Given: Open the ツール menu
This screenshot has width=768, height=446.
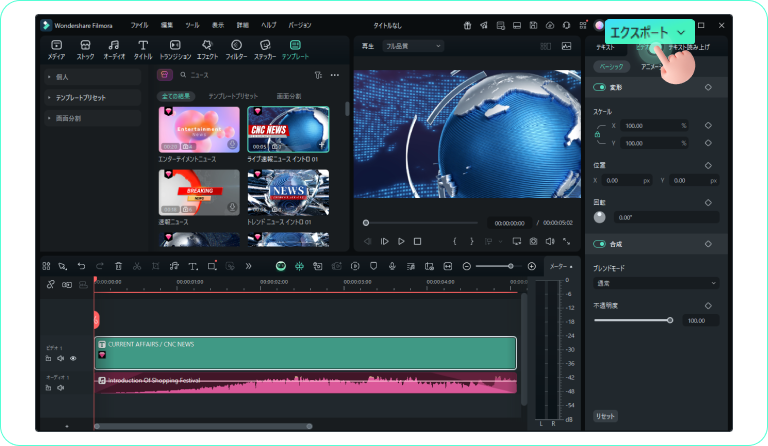Looking at the screenshot, I should (x=192, y=25).
